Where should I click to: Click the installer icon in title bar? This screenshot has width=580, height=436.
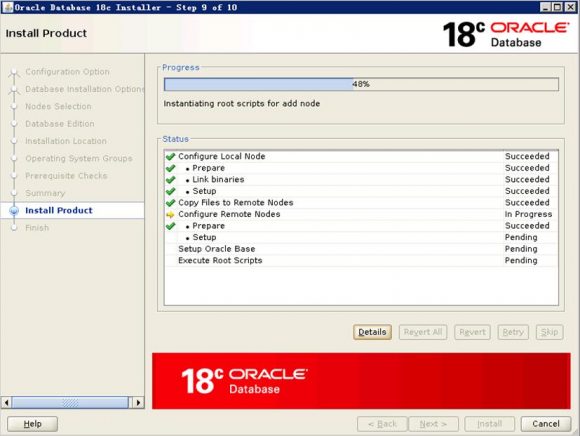(x=7, y=7)
